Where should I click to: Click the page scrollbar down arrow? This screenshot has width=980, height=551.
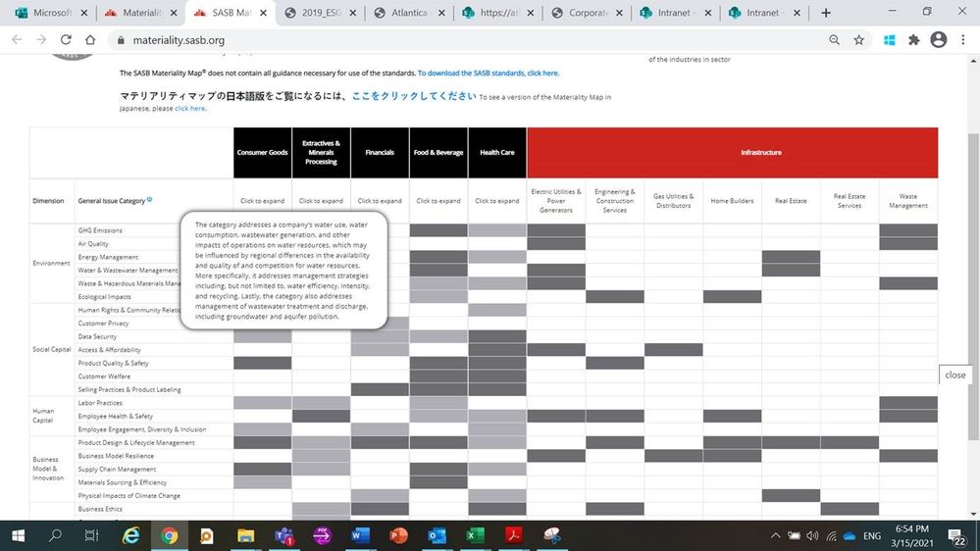974,514
